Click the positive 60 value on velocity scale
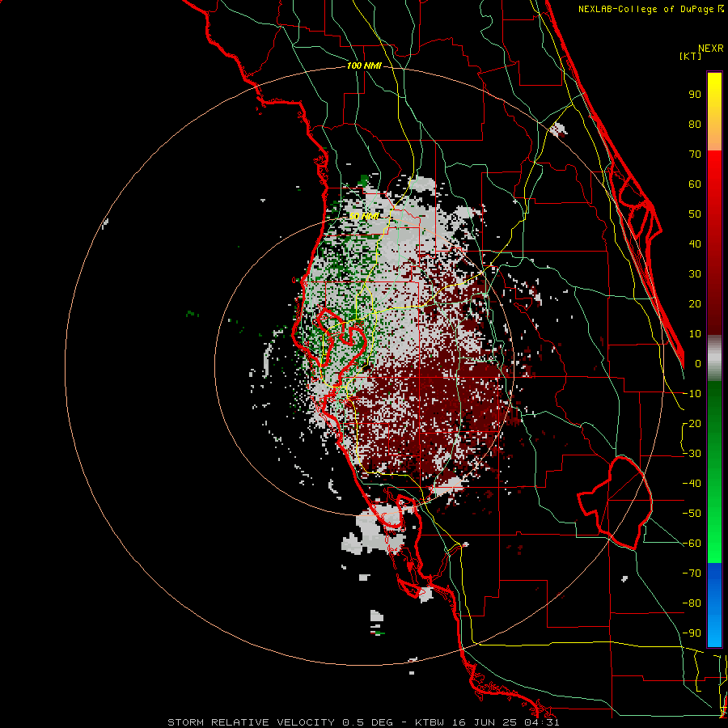This screenshot has height=728, width=728. pos(695,184)
